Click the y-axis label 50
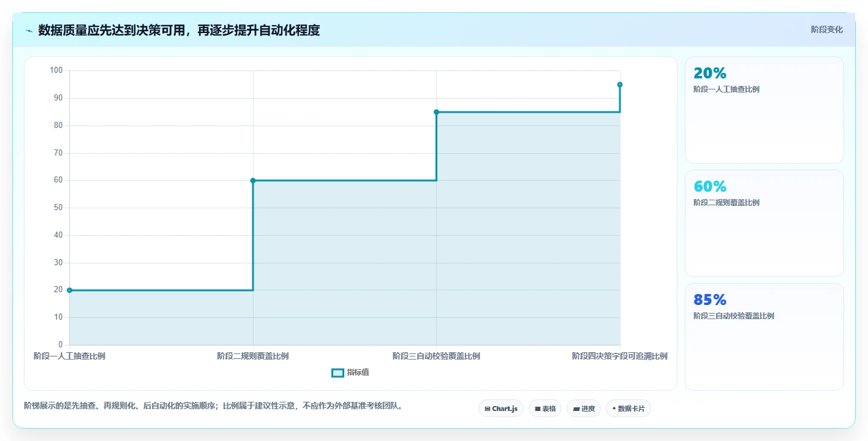 point(59,208)
